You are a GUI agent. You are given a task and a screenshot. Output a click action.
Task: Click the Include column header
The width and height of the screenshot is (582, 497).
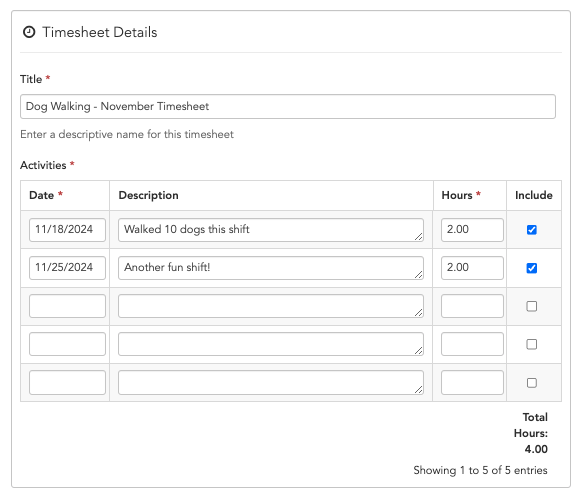click(x=534, y=195)
